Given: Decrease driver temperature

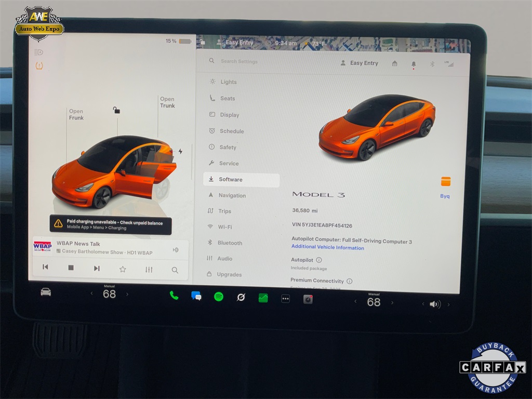Looking at the screenshot, I should tap(91, 293).
